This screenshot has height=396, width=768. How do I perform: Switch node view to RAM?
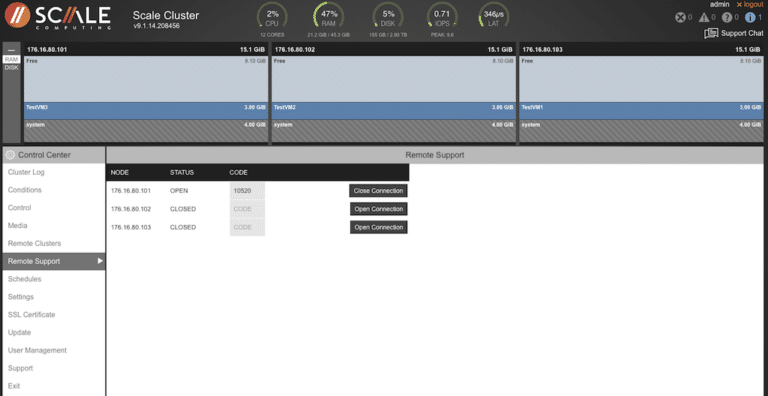pyautogui.click(x=11, y=59)
